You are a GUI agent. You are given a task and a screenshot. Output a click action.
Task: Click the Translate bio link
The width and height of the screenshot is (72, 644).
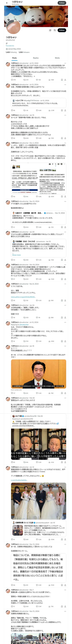click(10, 46)
